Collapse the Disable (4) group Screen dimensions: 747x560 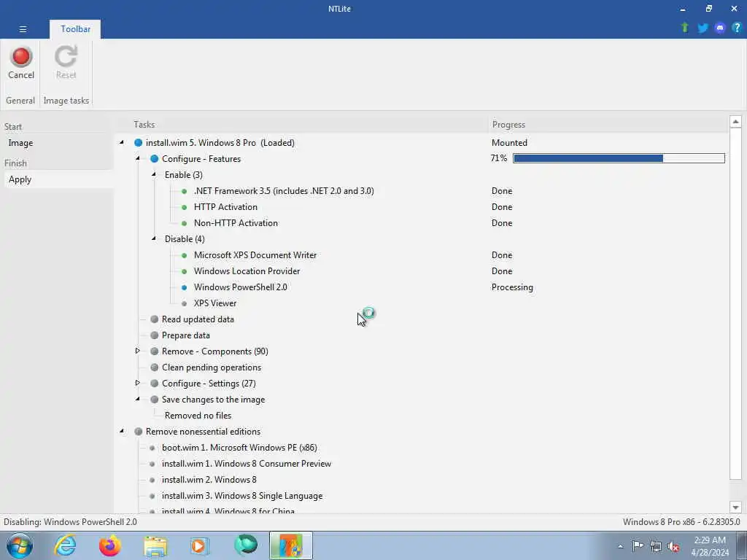[x=154, y=238]
